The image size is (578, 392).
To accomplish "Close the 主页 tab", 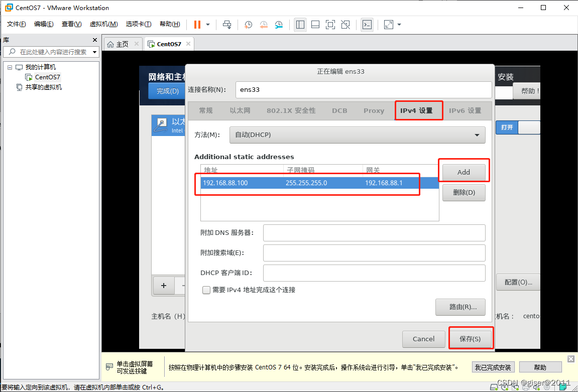I will coord(137,44).
